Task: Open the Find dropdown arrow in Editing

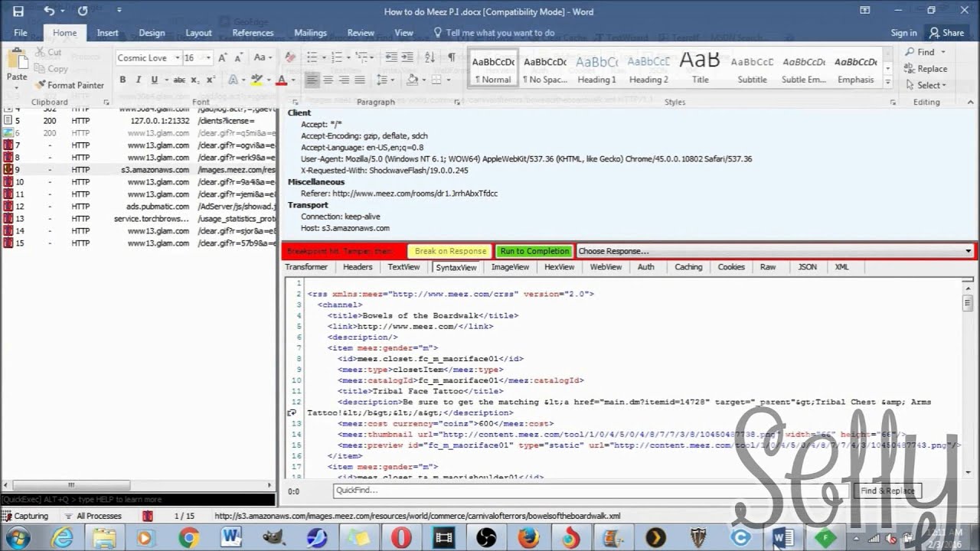Action: tap(943, 52)
